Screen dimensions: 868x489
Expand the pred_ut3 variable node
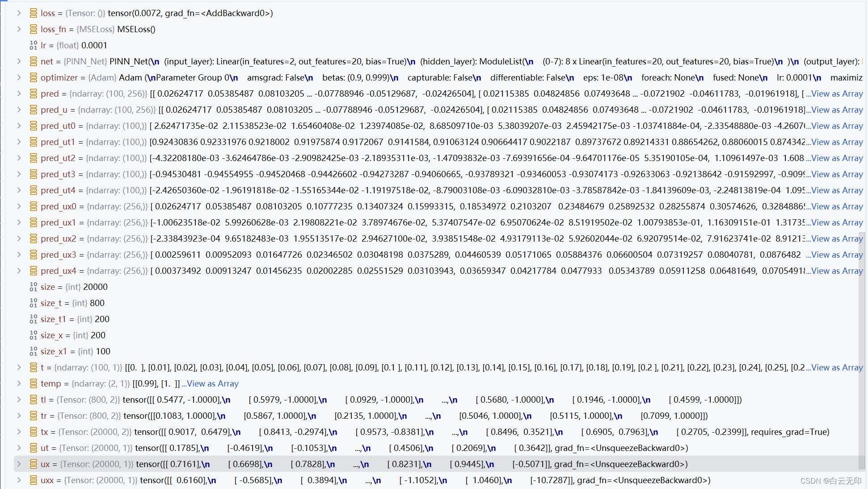point(19,174)
